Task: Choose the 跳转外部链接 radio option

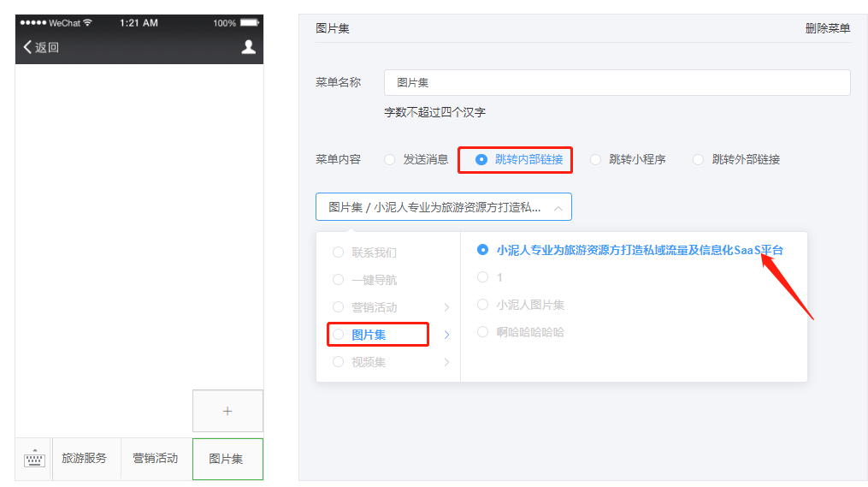Action: pos(699,159)
